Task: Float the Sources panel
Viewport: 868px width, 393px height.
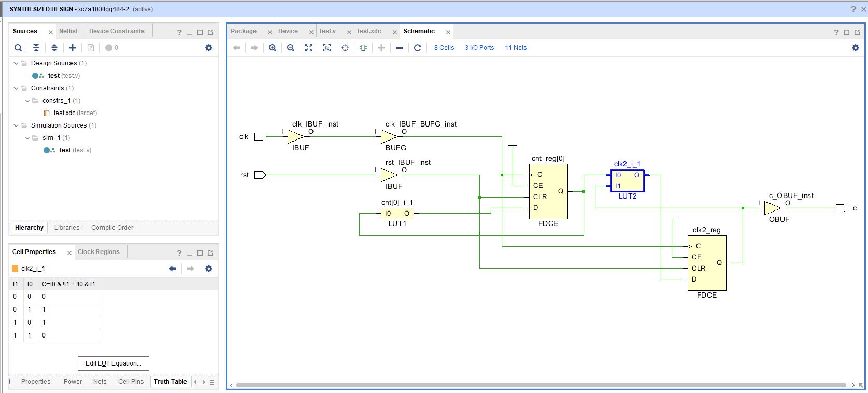Action: coord(210,32)
